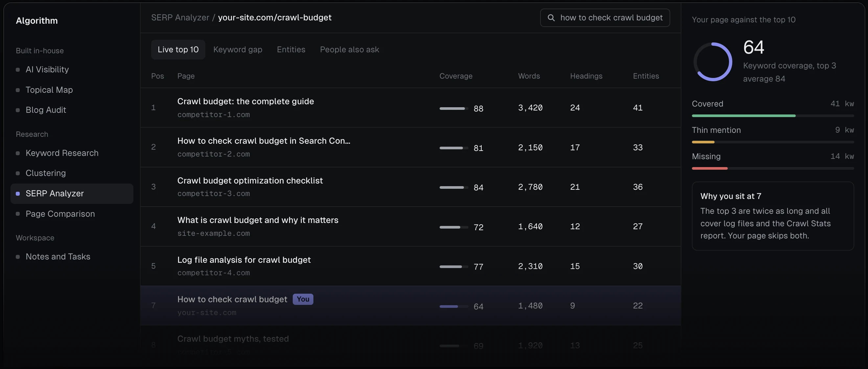The image size is (868, 369).
Task: Click the Entities column header
Action: pyautogui.click(x=646, y=76)
